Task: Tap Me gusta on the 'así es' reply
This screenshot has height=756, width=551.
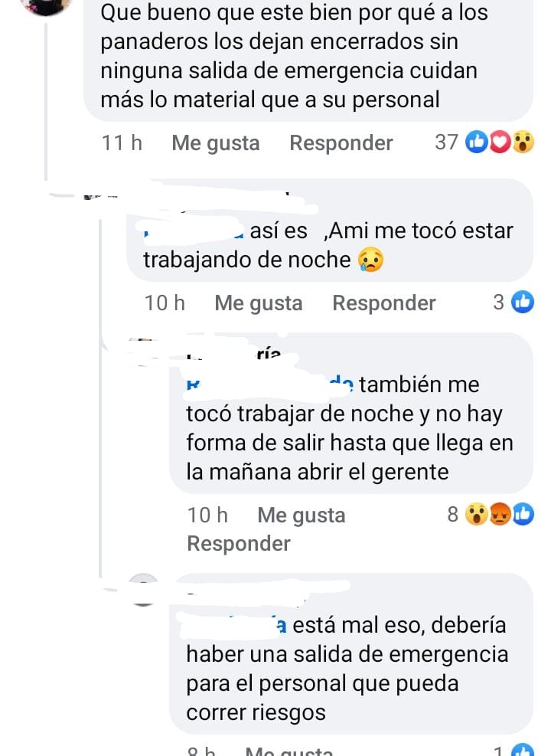Action: click(x=259, y=303)
